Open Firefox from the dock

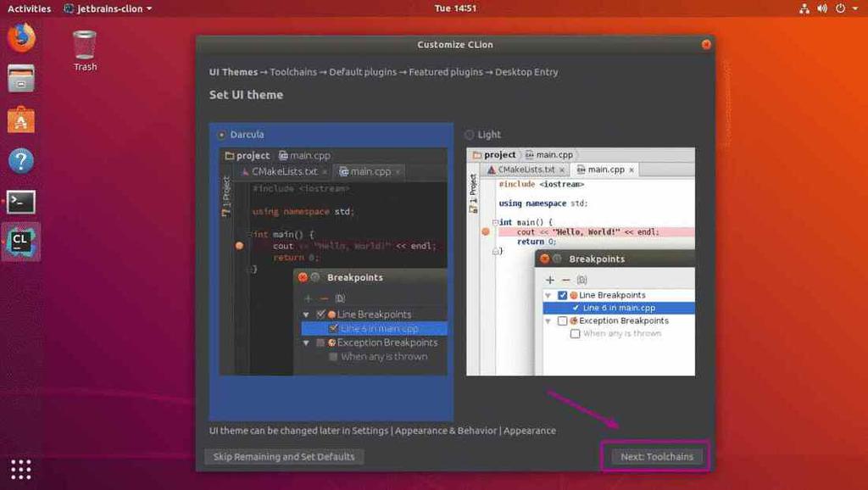(21, 37)
